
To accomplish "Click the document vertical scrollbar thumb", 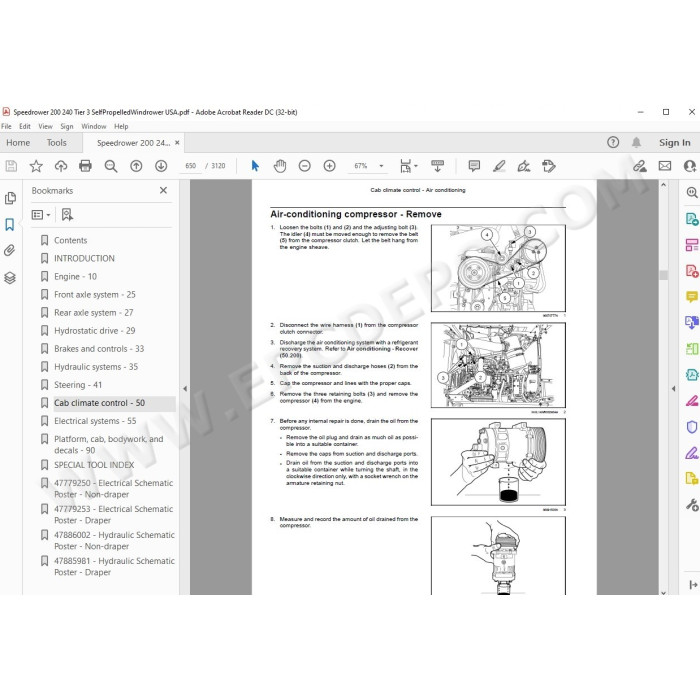I will pyautogui.click(x=663, y=274).
